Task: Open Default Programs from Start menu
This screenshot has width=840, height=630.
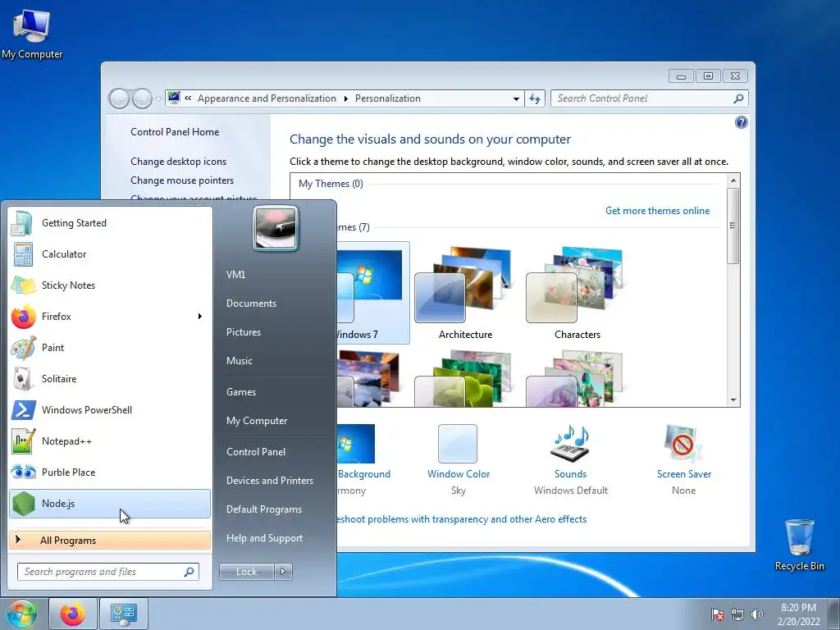Action: pyautogui.click(x=264, y=509)
